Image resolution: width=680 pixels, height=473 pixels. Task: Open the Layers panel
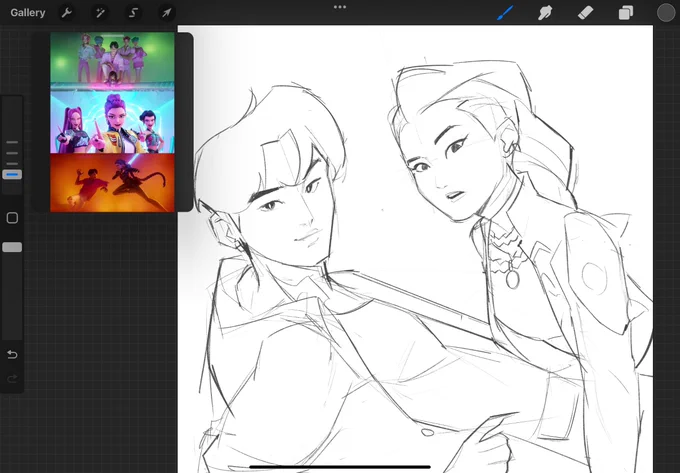point(625,13)
